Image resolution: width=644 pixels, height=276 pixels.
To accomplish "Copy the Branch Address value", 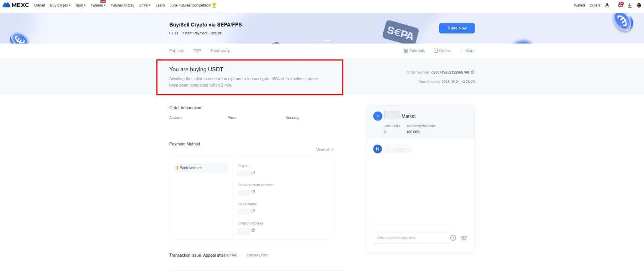I will click(253, 230).
